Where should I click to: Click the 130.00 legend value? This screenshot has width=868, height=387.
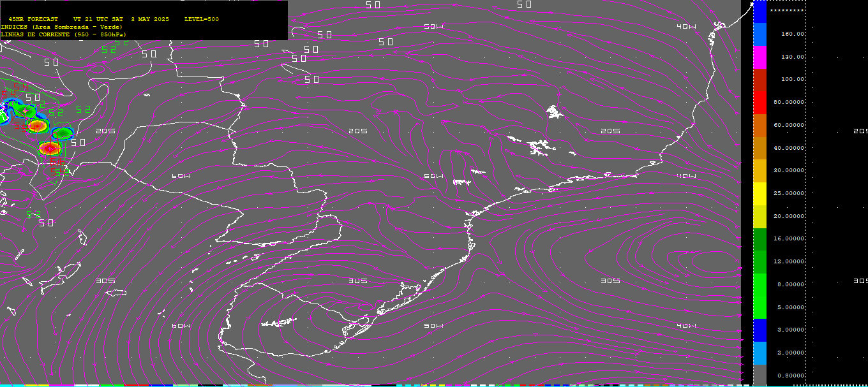[793, 57]
